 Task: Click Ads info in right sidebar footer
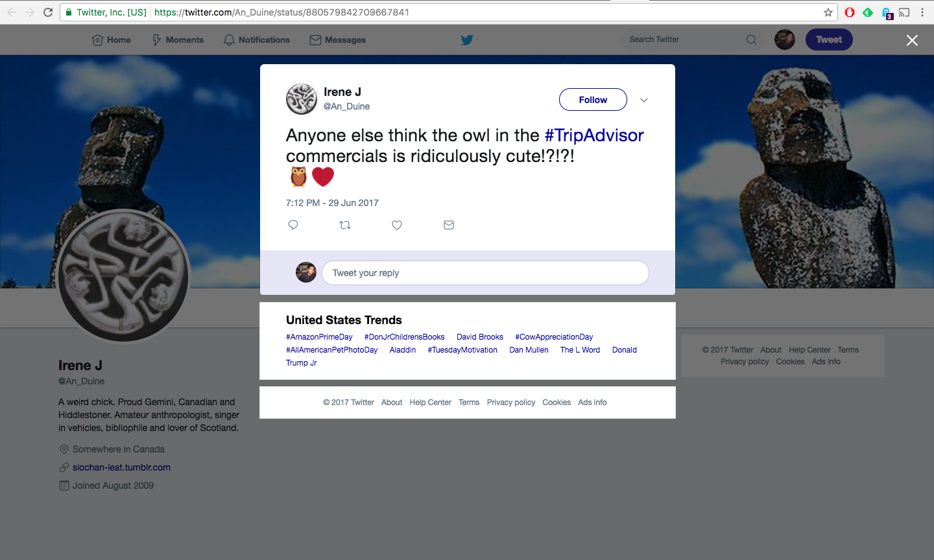(826, 362)
